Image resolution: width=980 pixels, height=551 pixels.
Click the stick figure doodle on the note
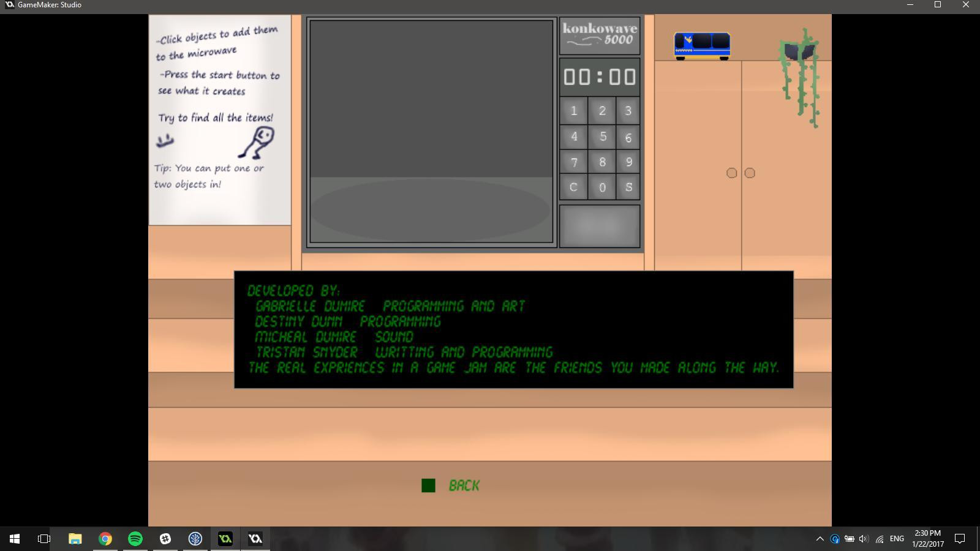coord(257,143)
